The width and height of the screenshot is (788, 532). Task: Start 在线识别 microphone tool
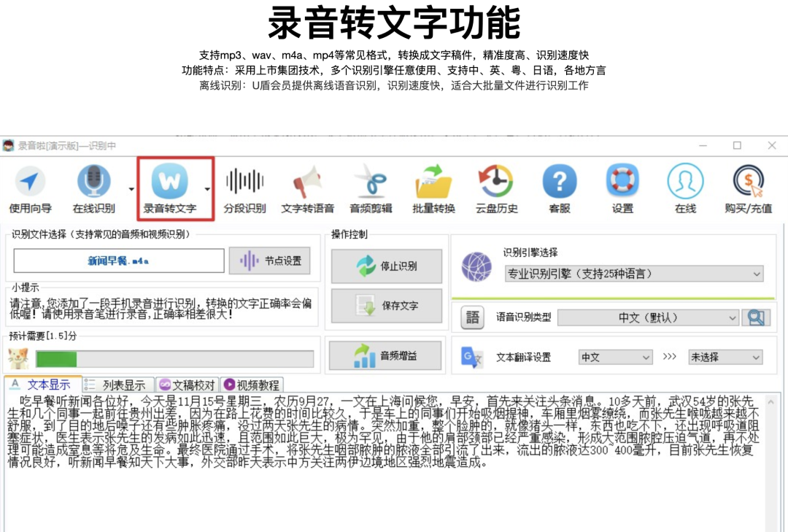pyautogui.click(x=93, y=190)
